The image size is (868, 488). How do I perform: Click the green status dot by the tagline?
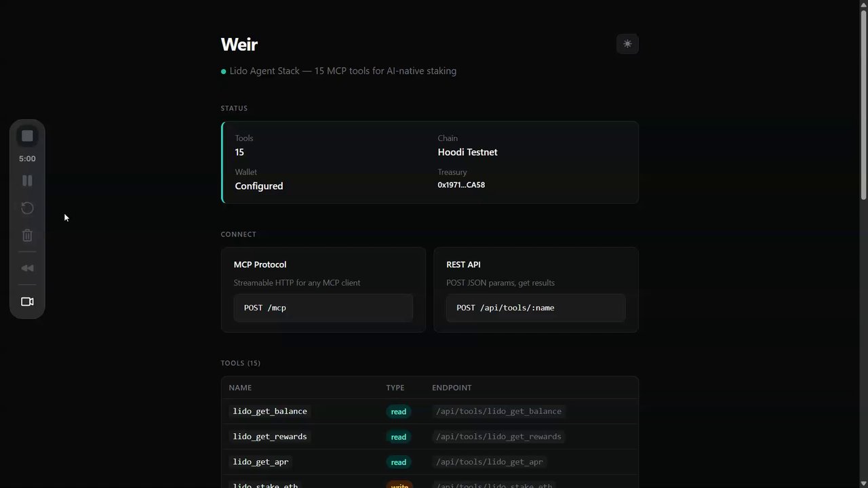[224, 71]
